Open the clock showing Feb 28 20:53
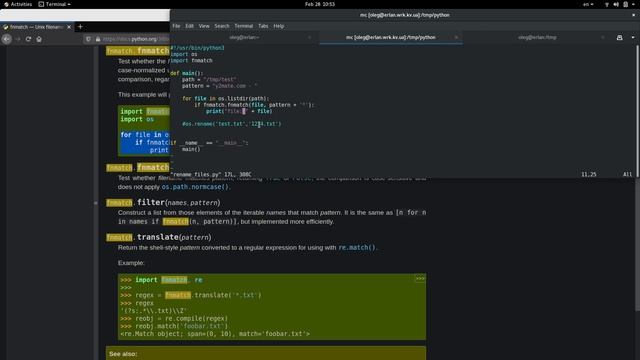Viewport: 640px width, 360px height. coord(320,4)
